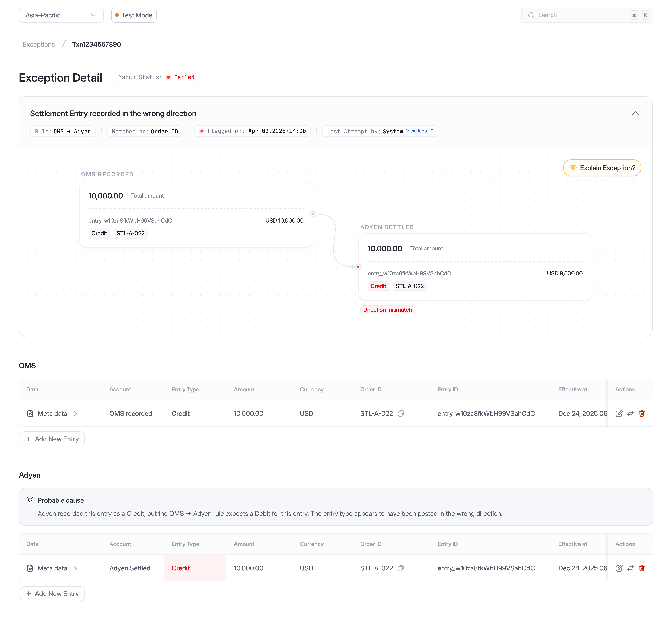Click the Probable cause lightbulb icon
The image size is (672, 620).
[30, 500]
